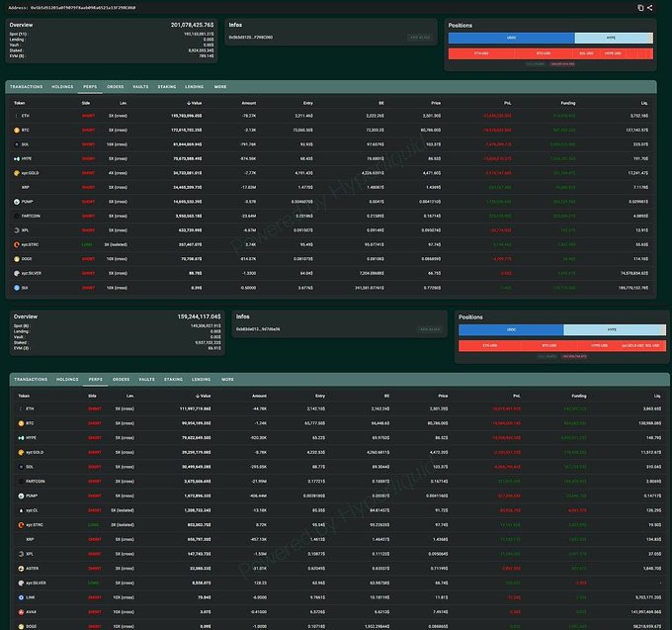
Task: Click the LINK token icon
Action: tap(21, 597)
